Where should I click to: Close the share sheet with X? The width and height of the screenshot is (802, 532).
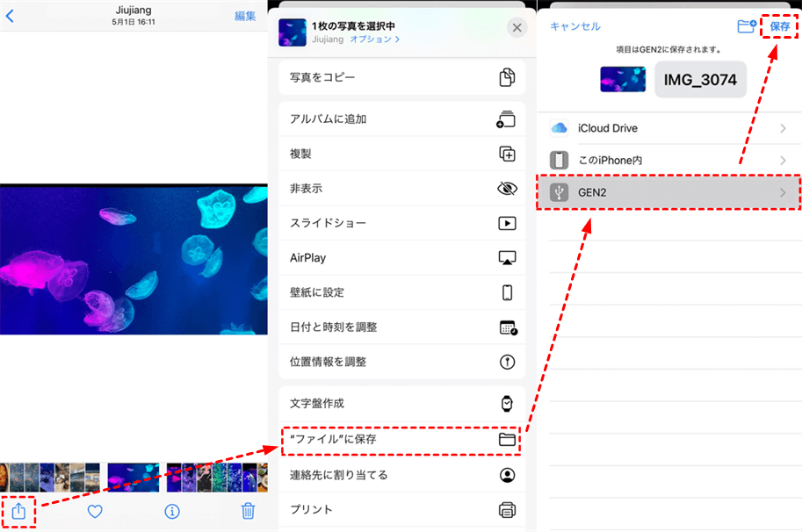click(x=517, y=28)
